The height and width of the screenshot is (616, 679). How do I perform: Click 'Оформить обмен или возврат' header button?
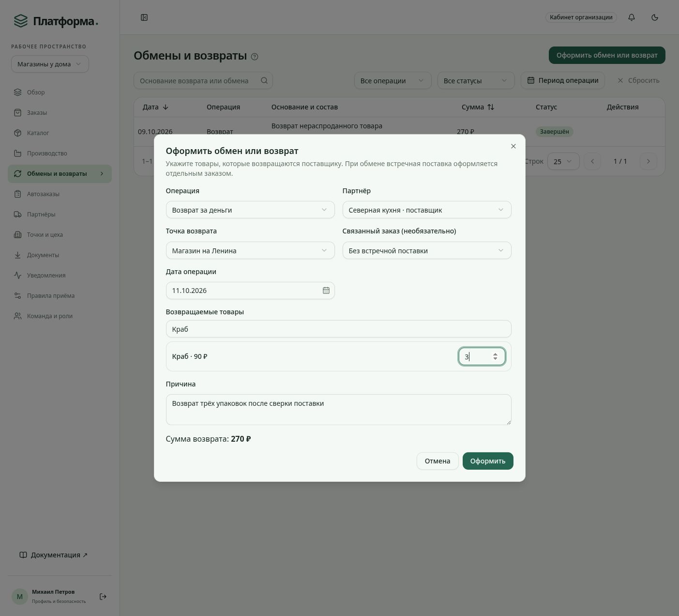coord(607,55)
